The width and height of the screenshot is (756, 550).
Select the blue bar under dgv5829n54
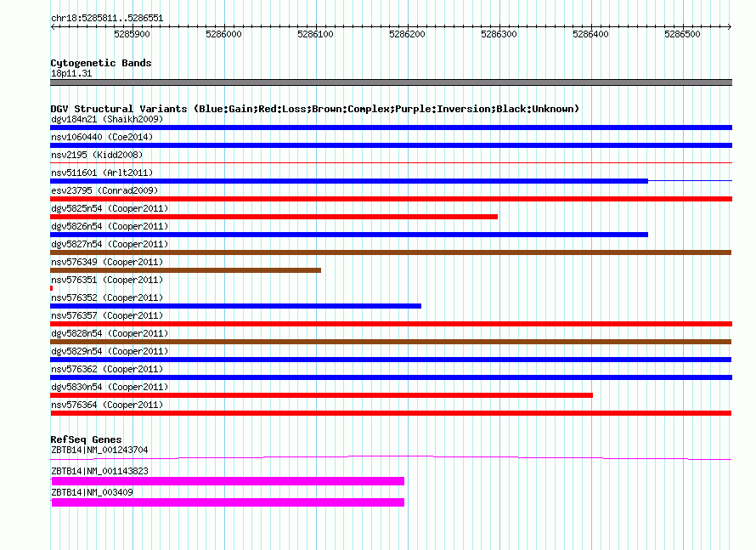pos(391,360)
